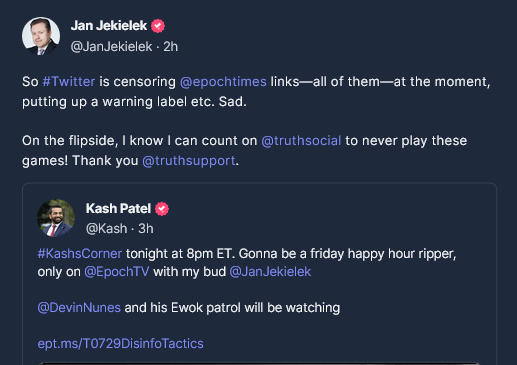Open the Jan Jekielek display name

point(109,26)
